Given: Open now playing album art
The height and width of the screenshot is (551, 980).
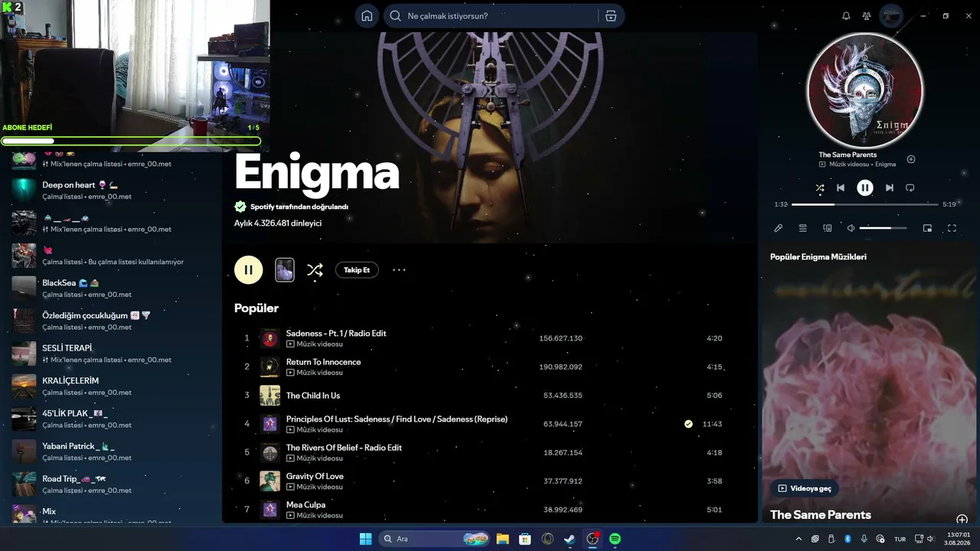Looking at the screenshot, I should coord(865,91).
